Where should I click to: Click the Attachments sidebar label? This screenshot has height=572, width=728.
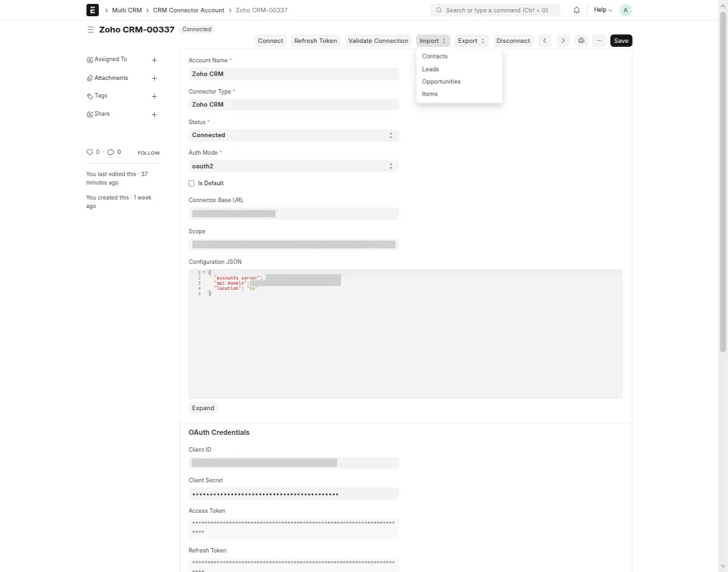[x=111, y=78]
